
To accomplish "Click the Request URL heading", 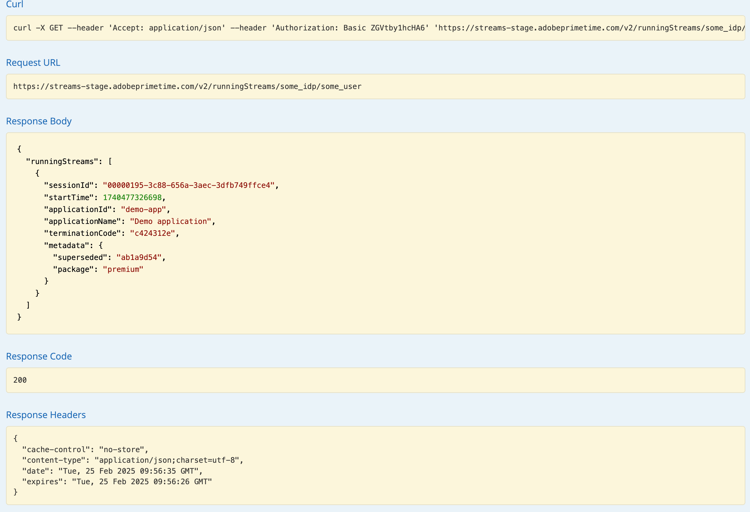I will 33,62.
